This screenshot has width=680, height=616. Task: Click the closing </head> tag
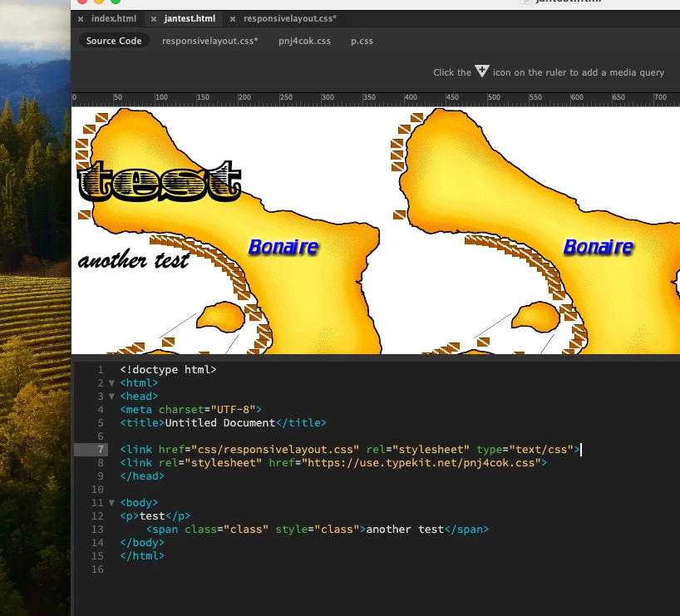(142, 476)
